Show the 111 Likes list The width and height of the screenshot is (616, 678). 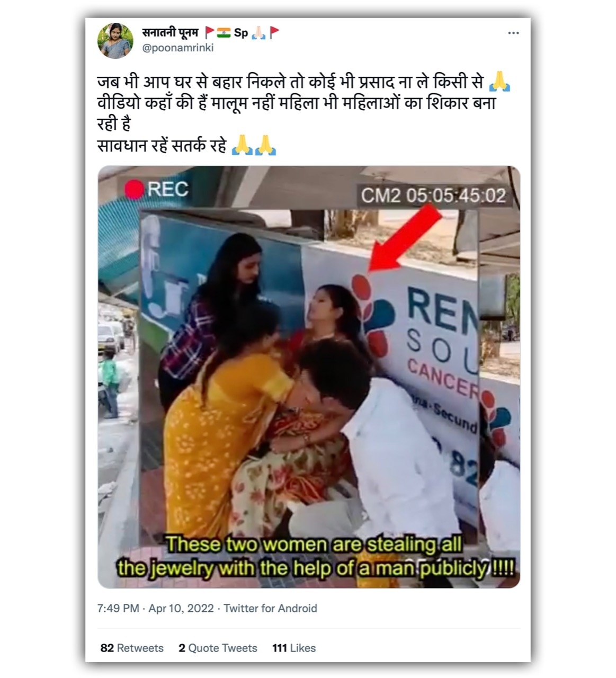294,648
